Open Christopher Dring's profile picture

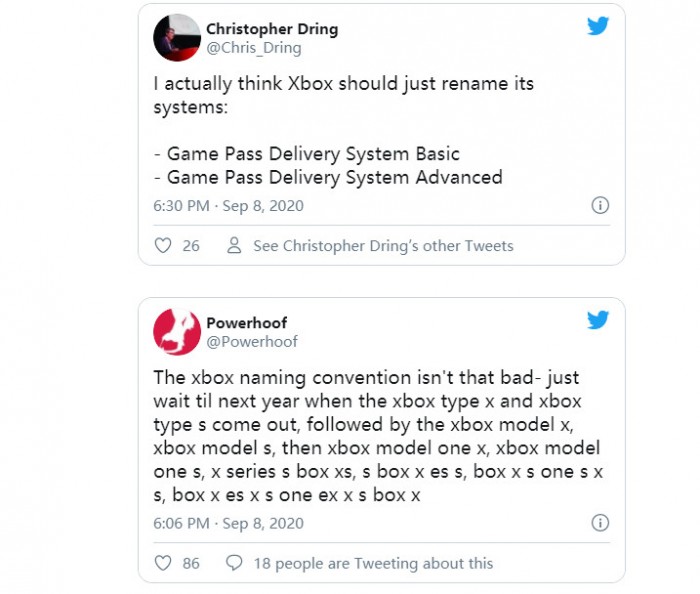pos(177,38)
